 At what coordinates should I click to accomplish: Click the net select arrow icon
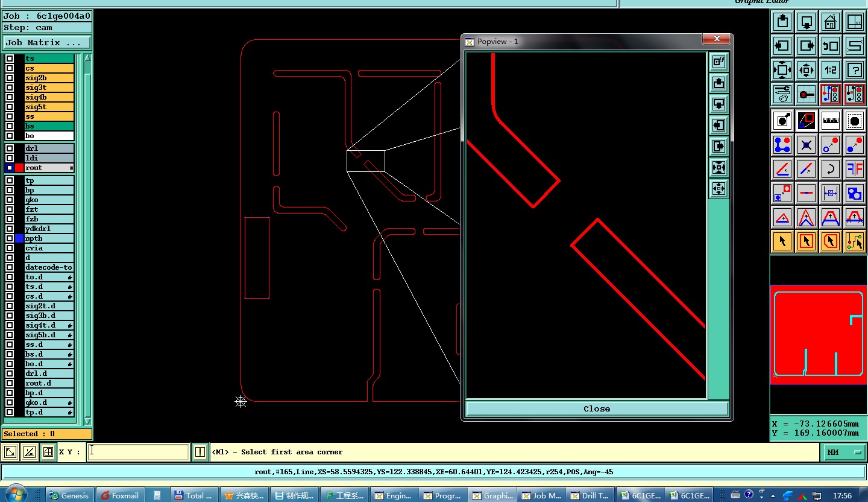click(x=855, y=241)
